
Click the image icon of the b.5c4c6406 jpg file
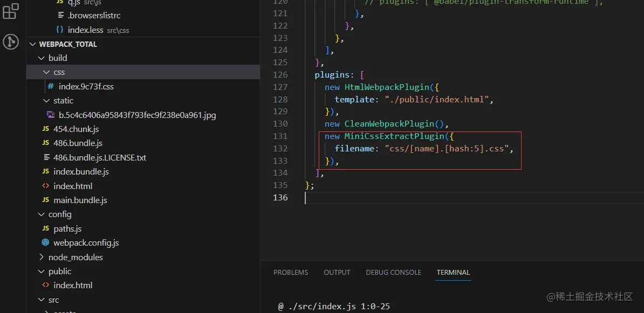click(51, 115)
